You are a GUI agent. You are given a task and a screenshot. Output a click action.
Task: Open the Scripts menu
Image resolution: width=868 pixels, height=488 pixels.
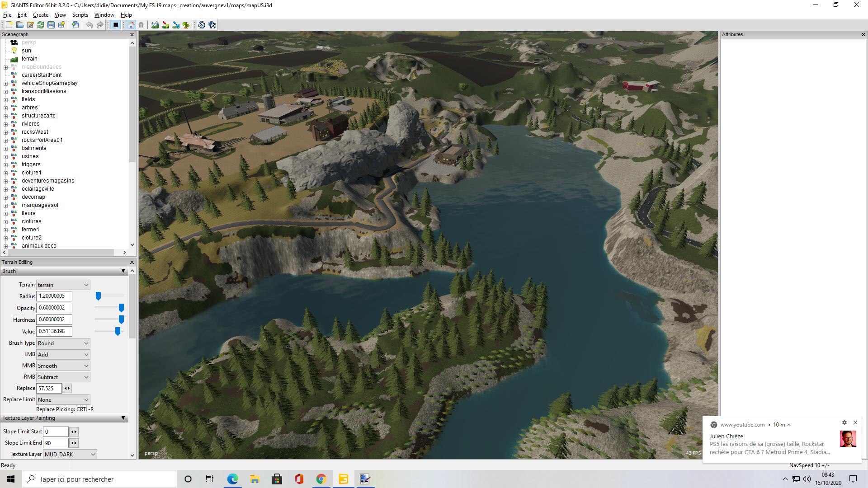[x=80, y=15]
